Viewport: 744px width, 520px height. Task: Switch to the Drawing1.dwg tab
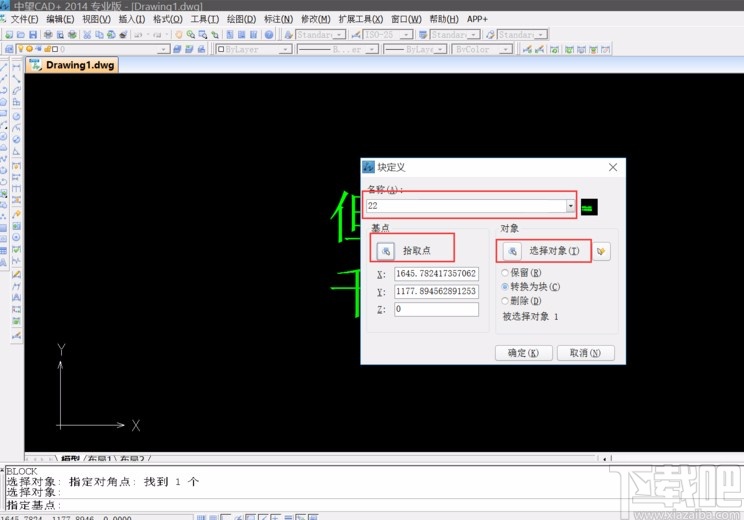72,65
